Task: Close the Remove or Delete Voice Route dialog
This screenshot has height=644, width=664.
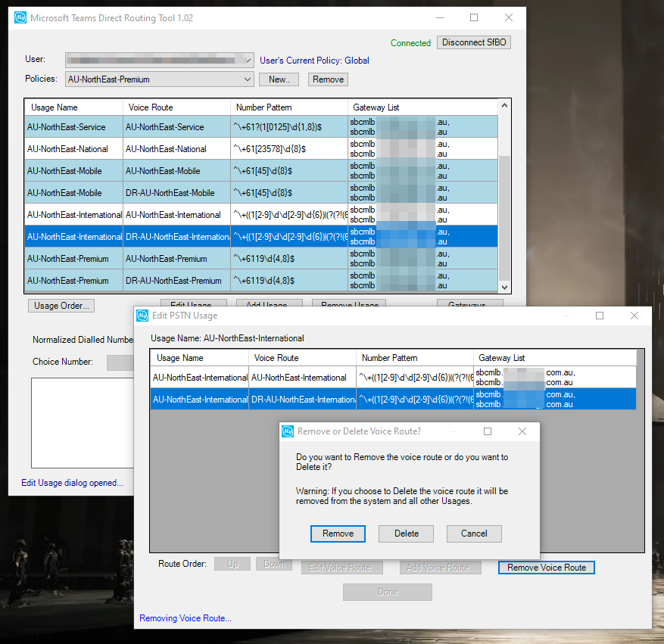Action: click(x=522, y=431)
